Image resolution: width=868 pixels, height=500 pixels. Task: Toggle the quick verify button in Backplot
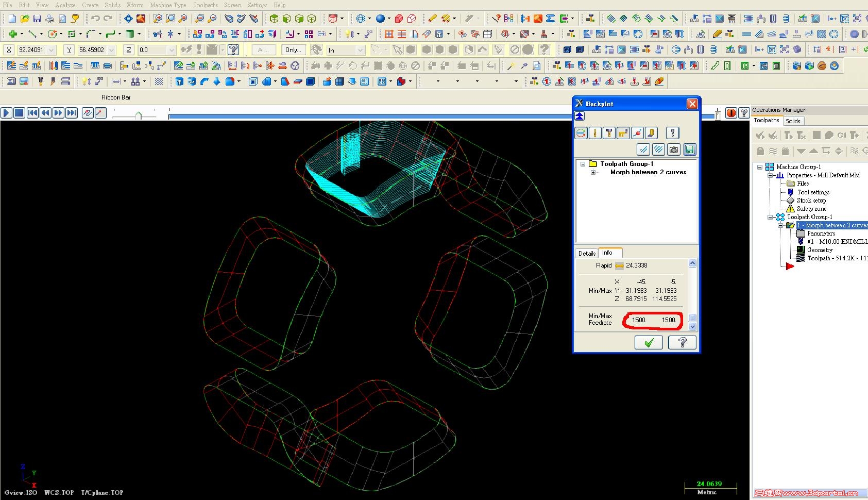tap(651, 133)
